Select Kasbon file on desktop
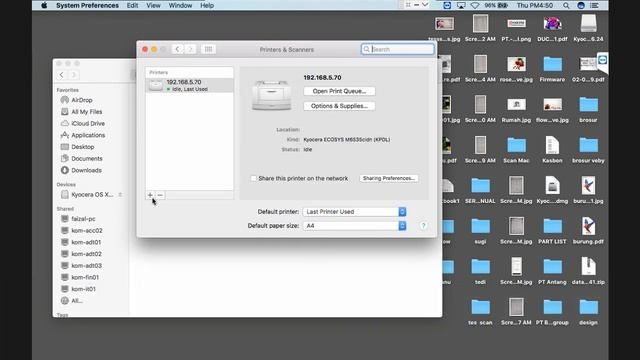The width and height of the screenshot is (640, 360). click(552, 150)
